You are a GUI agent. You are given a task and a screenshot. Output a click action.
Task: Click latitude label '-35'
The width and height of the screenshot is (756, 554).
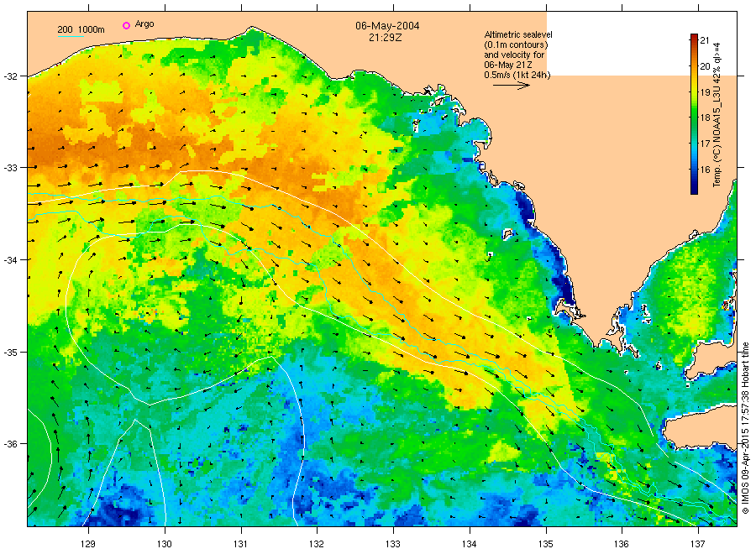[x=10, y=353]
